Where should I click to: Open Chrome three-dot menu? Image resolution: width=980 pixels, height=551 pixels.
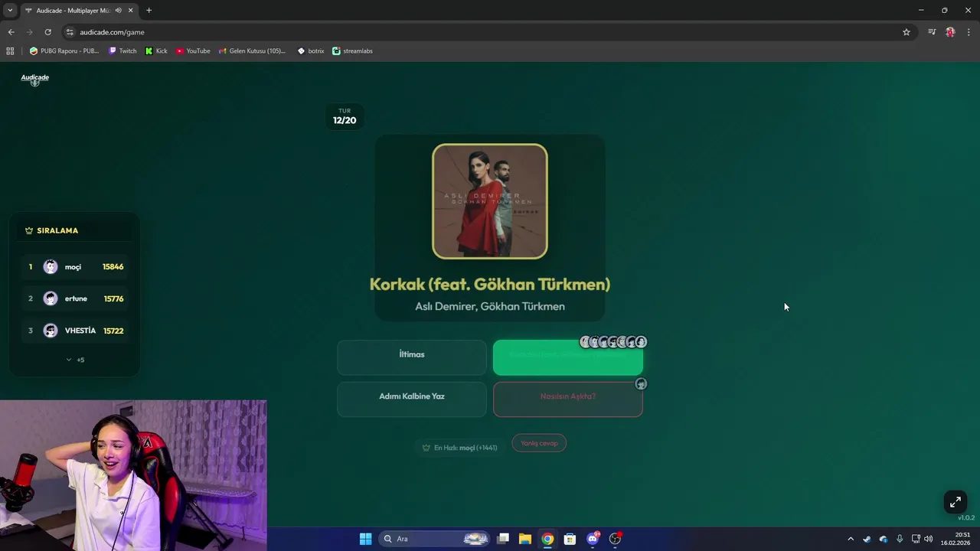point(969,32)
